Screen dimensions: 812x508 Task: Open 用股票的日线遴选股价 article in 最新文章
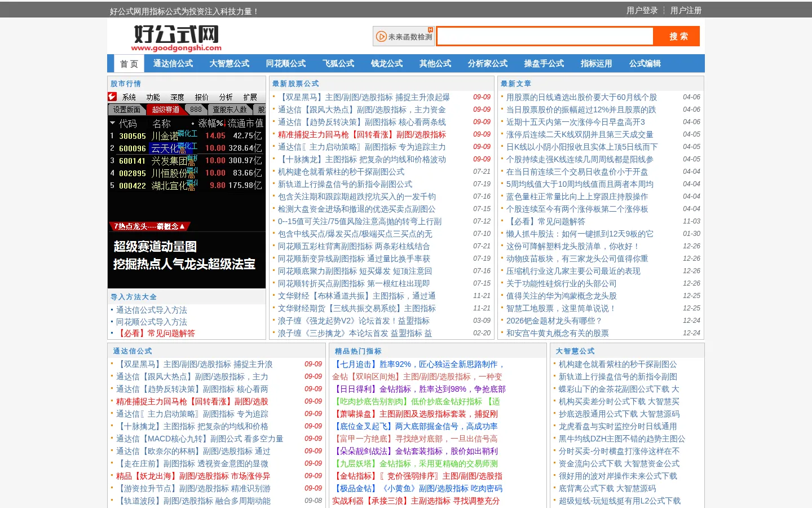point(581,97)
